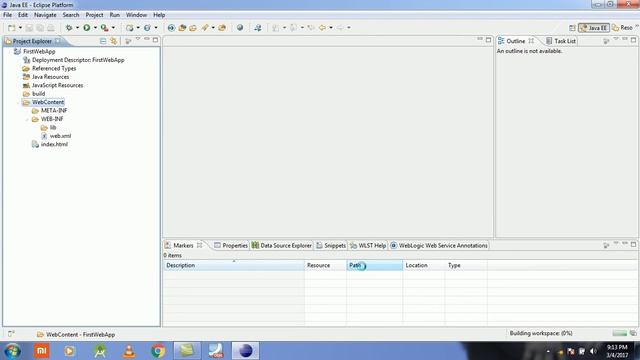Image resolution: width=640 pixels, height=360 pixels.
Task: Click the Open Web Browser globe icon
Action: (x=240, y=28)
